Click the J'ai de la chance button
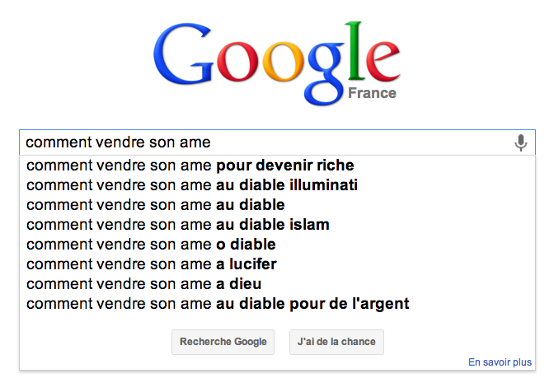Image resolution: width=554 pixels, height=392 pixels. coord(336,342)
